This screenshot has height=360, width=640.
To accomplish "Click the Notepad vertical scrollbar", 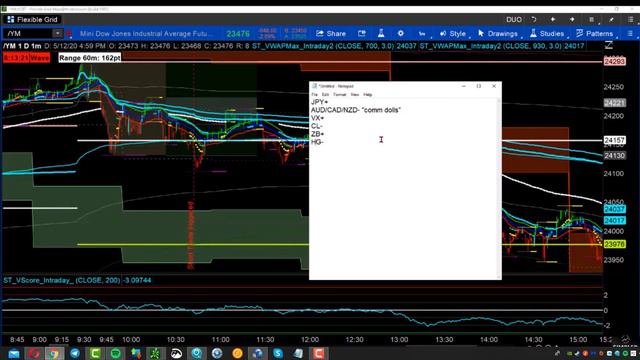I will 498,189.
